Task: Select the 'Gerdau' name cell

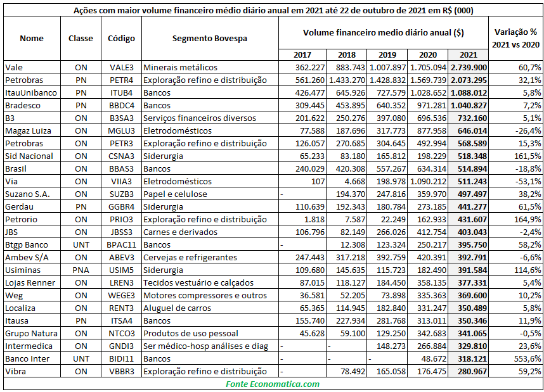Action: 32,206
